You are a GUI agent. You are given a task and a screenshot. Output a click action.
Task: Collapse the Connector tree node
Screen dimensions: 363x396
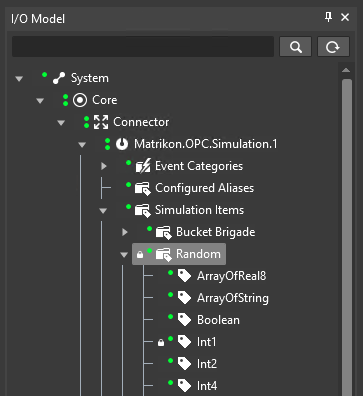pyautogui.click(x=61, y=123)
